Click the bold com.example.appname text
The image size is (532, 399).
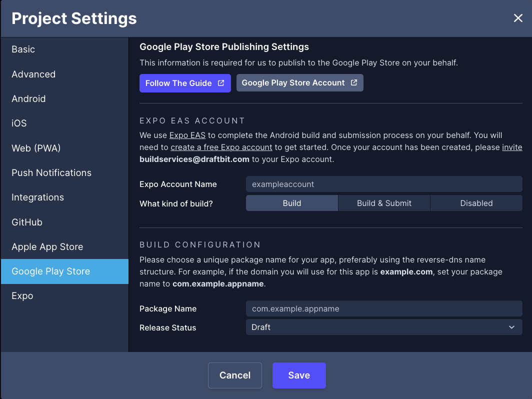pos(218,284)
